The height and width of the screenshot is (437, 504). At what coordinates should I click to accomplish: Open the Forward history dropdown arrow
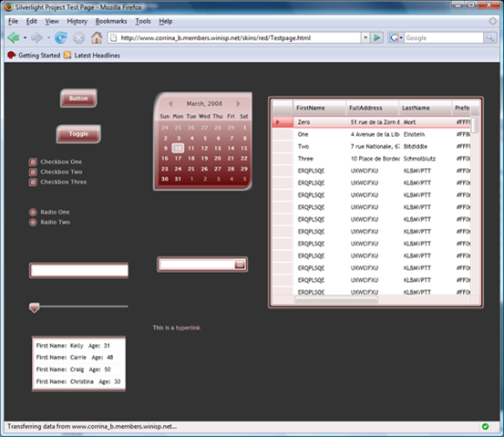pos(48,38)
